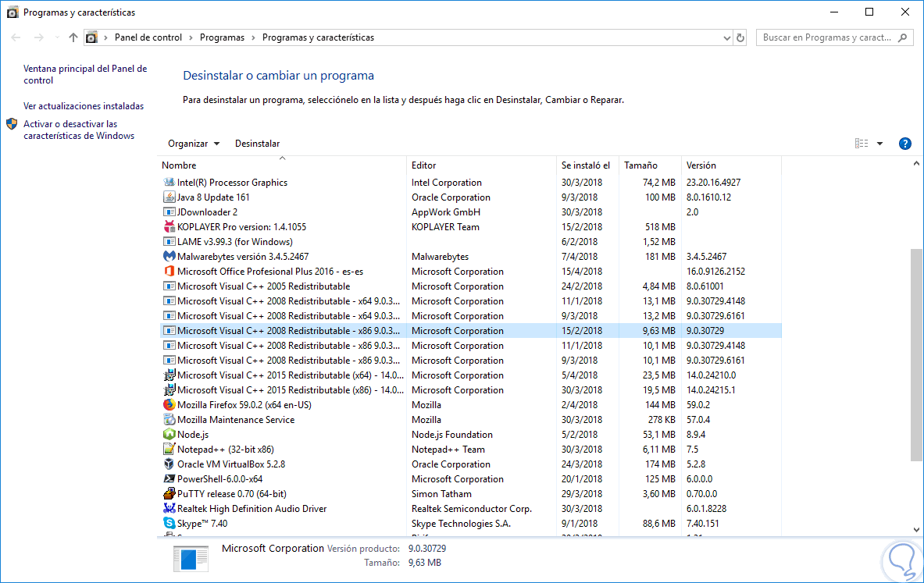Expand the address bar history dropdown
The image size is (924, 583).
pos(726,37)
